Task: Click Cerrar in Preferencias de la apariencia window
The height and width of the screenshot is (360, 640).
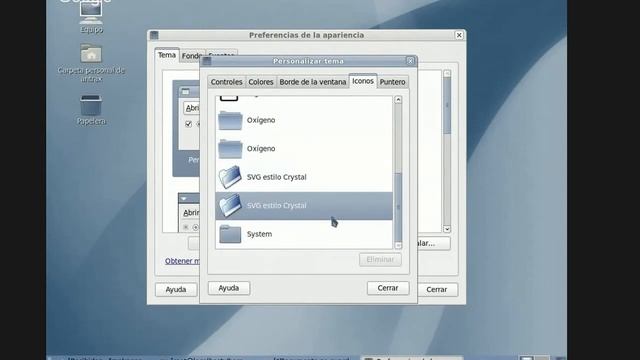Action: [x=437, y=289]
